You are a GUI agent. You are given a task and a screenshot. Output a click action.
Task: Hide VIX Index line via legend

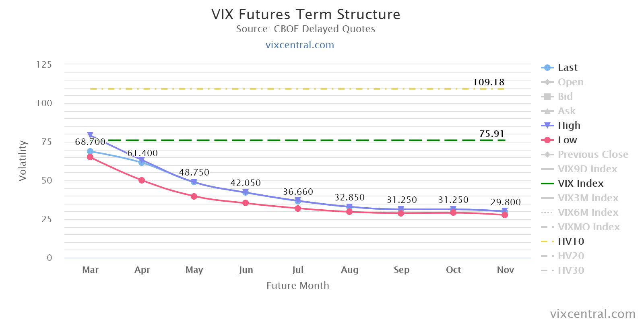(580, 184)
